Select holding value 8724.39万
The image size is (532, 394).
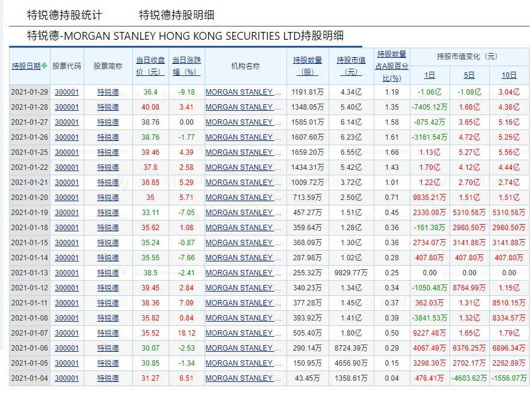coord(351,348)
